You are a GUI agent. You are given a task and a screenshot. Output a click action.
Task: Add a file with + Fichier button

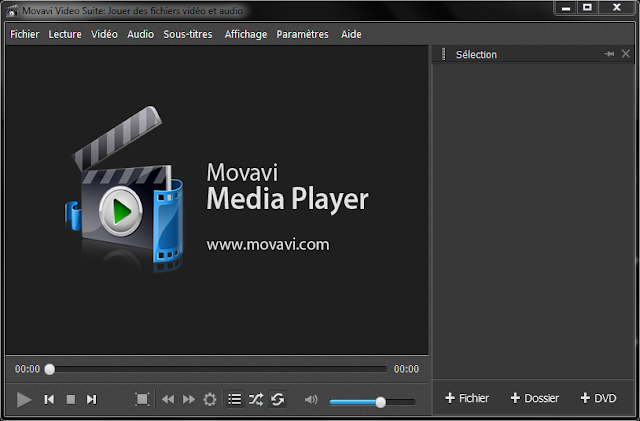click(467, 398)
